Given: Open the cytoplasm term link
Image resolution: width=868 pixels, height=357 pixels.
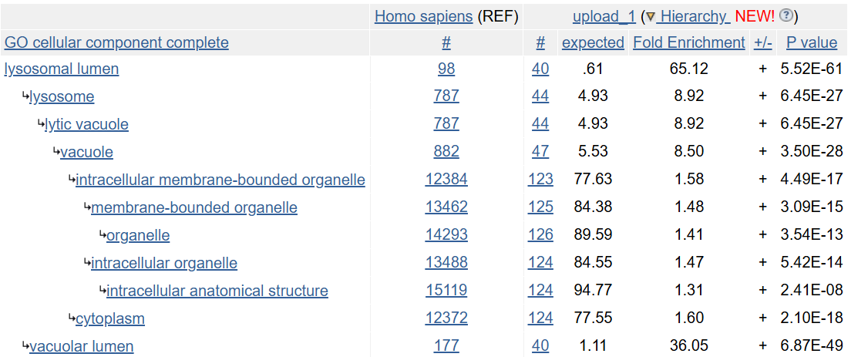Looking at the screenshot, I should (x=110, y=318).
